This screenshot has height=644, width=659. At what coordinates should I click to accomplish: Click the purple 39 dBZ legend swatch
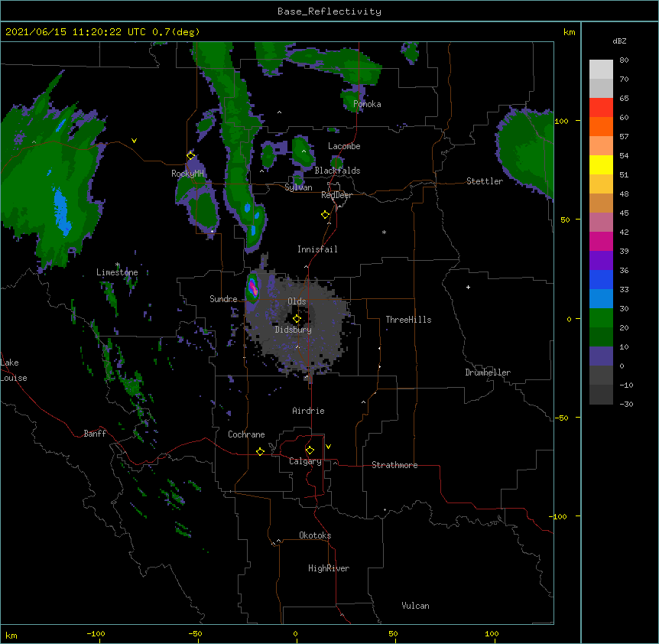tap(601, 261)
